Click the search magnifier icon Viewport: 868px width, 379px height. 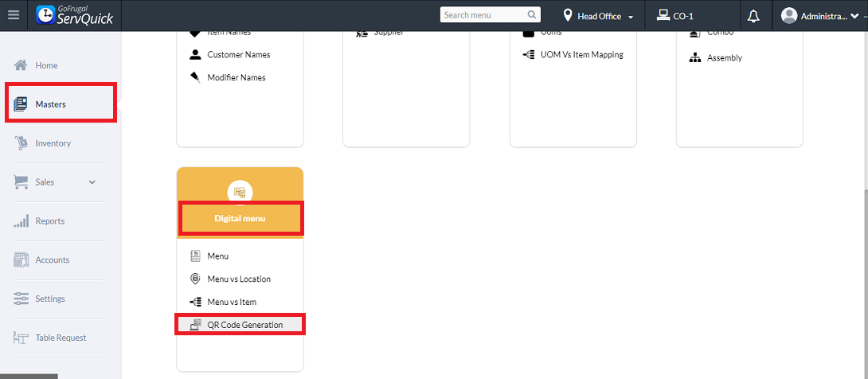tap(531, 15)
